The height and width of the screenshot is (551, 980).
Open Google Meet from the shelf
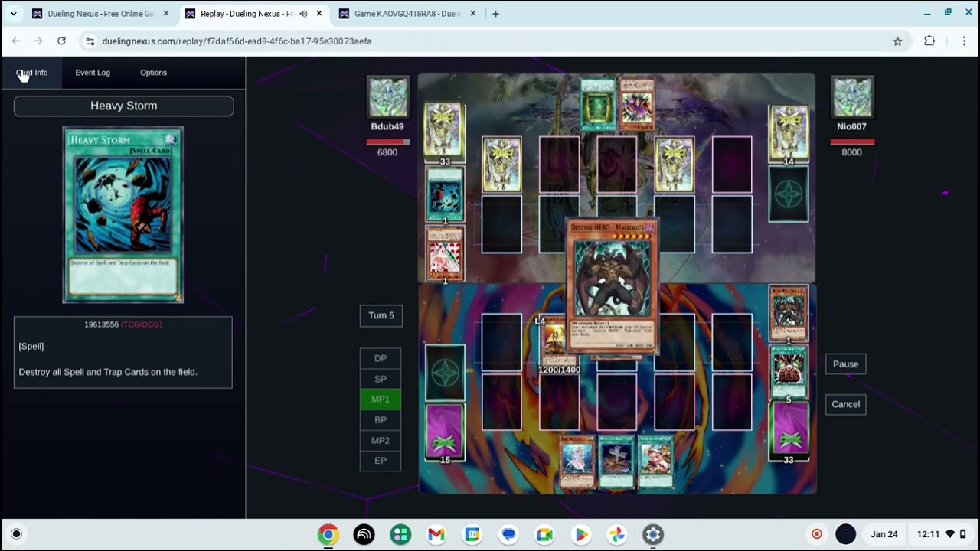point(544,534)
